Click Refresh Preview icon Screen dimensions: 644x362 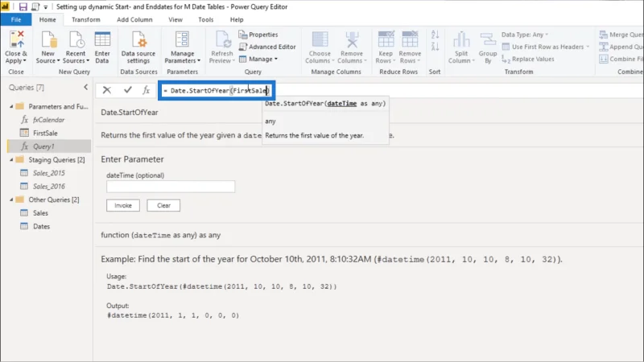[x=222, y=39]
